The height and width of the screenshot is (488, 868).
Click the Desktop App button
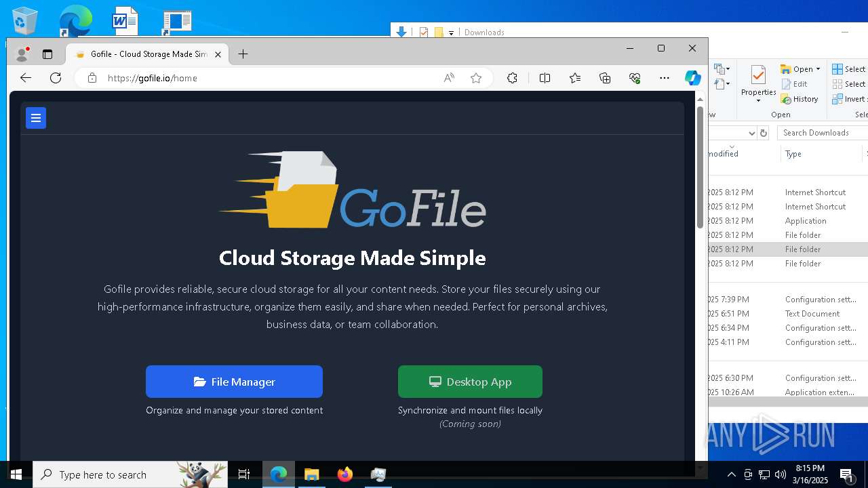470,382
